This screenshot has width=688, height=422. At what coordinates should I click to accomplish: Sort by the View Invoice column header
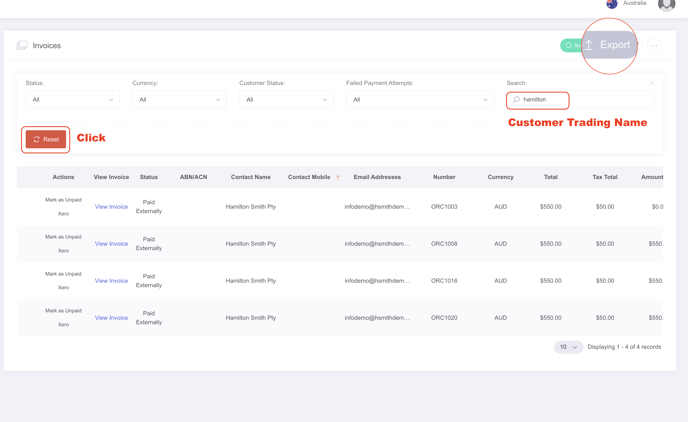coord(111,177)
